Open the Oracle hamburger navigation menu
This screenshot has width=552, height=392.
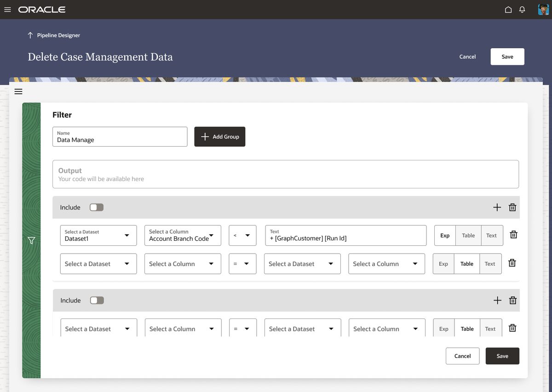point(7,10)
